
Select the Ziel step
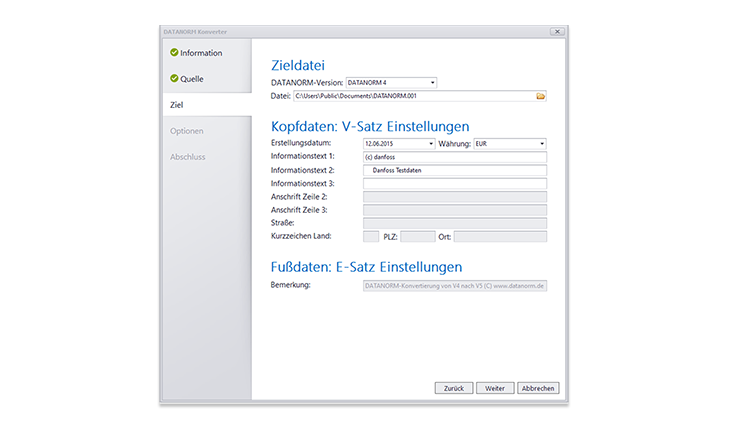pos(207,105)
